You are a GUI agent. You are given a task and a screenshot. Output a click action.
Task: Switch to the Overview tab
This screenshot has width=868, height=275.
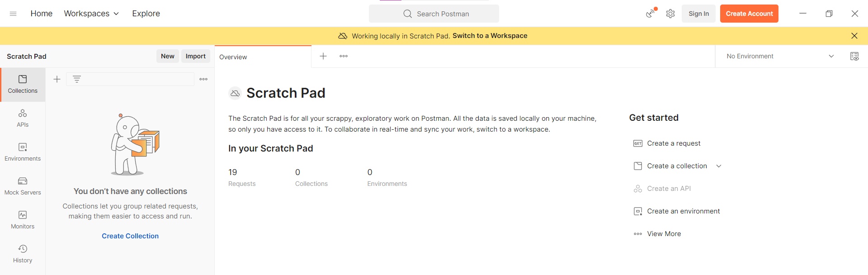point(263,57)
